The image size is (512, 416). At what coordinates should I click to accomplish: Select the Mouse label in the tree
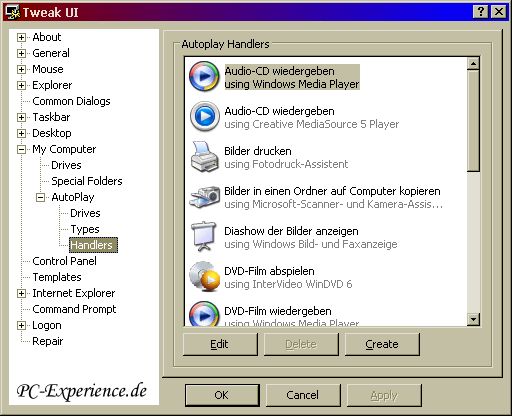coord(48,69)
